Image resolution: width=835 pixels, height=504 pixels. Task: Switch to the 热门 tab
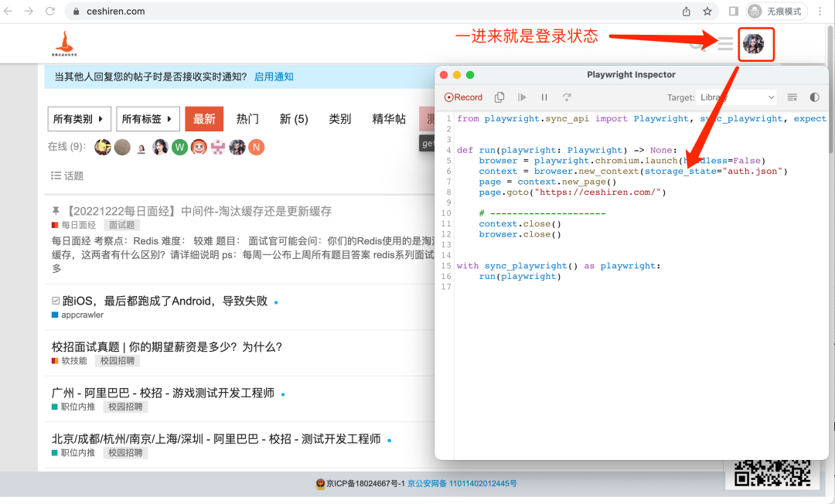[247, 118]
